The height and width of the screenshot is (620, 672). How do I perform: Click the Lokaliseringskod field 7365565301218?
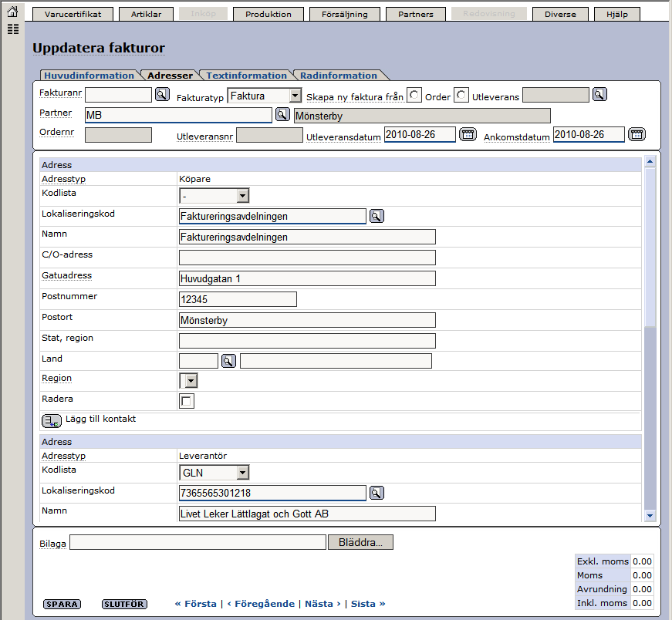[272, 494]
